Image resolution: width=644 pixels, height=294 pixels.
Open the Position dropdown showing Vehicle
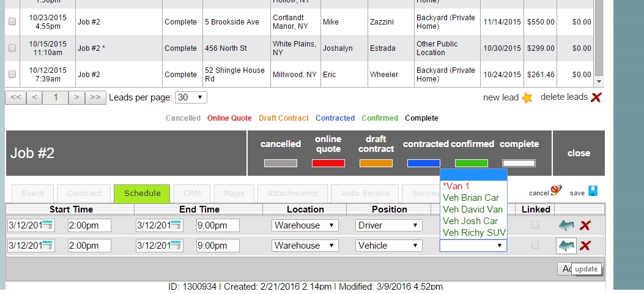389,246
